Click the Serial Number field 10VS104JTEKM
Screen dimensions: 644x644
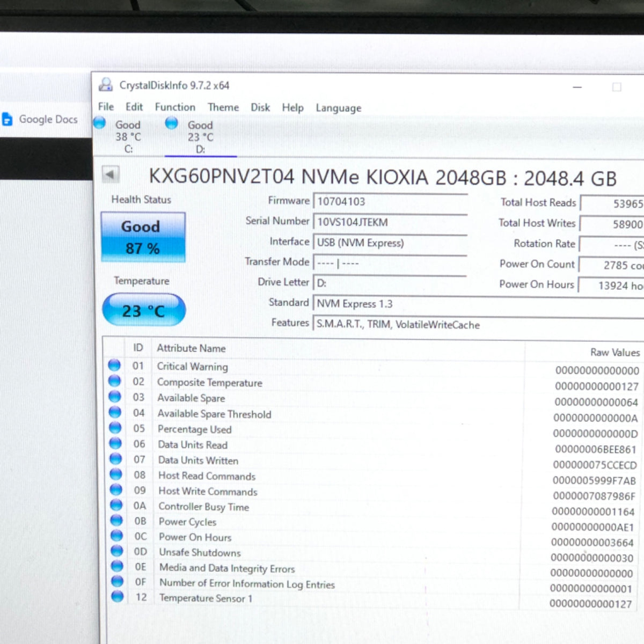pos(390,222)
